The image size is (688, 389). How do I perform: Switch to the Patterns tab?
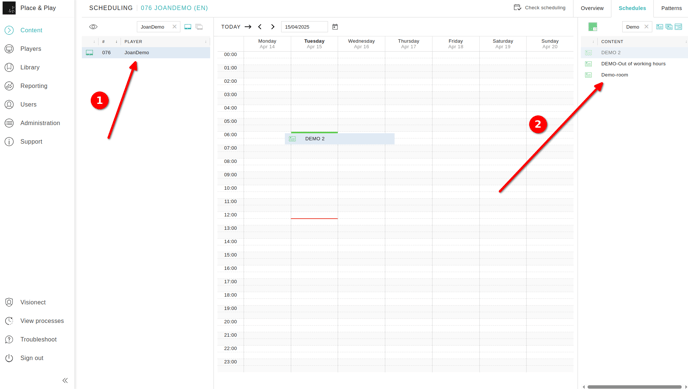point(671,8)
